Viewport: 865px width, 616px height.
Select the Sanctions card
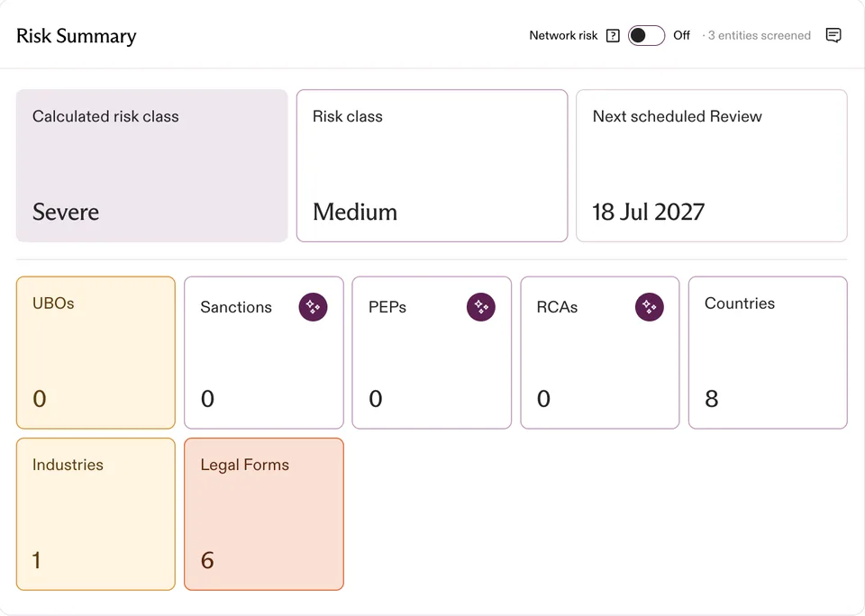point(264,352)
